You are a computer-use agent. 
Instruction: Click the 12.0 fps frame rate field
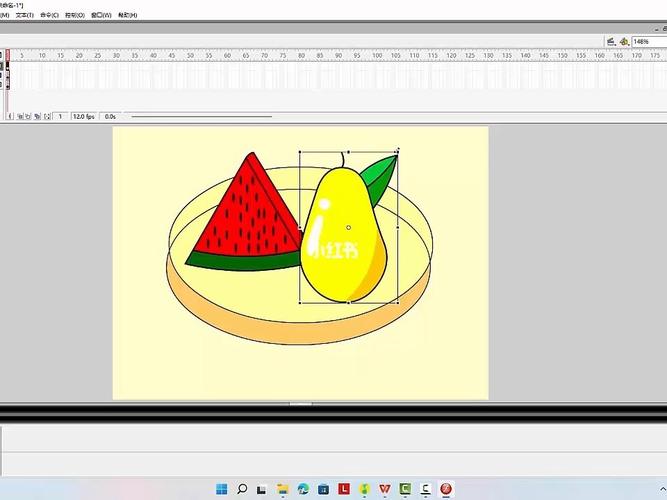pyautogui.click(x=83, y=116)
